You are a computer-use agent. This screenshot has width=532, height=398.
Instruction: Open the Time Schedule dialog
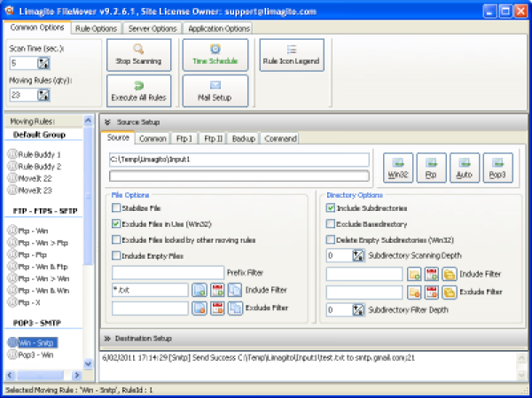[x=215, y=55]
